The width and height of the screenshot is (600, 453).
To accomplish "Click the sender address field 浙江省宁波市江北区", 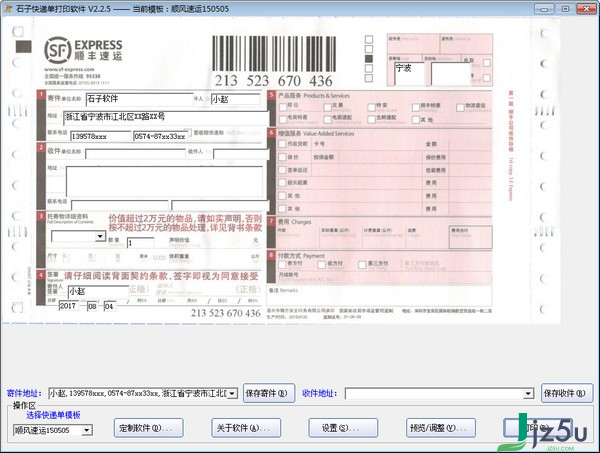I will tap(166, 117).
